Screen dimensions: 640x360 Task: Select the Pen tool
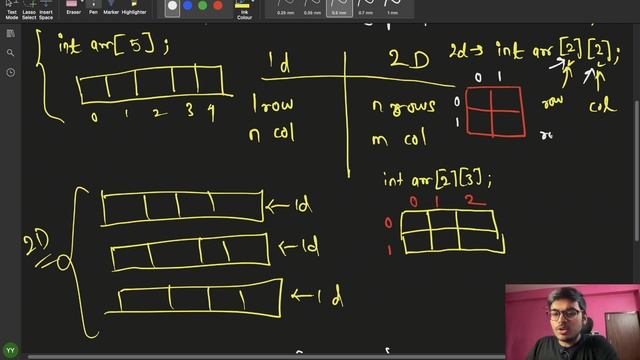pos(93,8)
